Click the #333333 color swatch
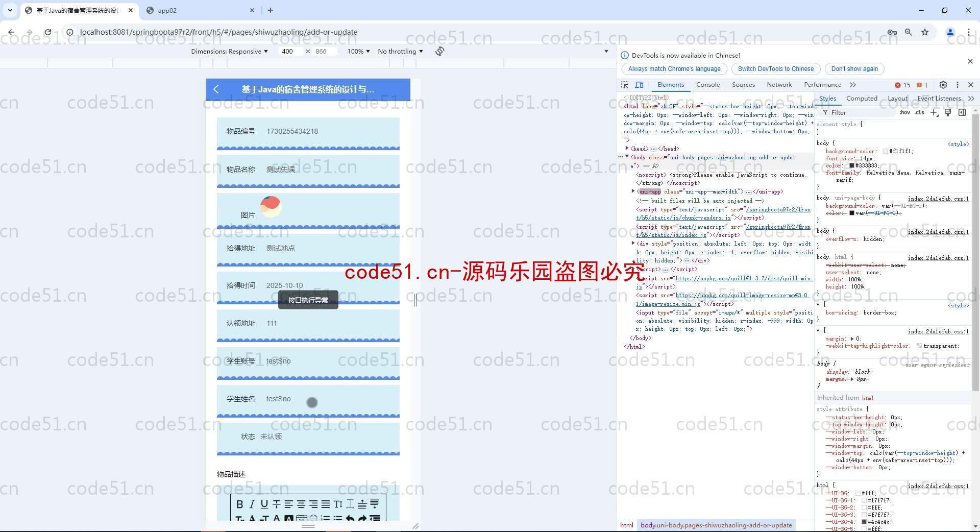Image resolution: width=980 pixels, height=532 pixels. pyautogui.click(x=851, y=165)
